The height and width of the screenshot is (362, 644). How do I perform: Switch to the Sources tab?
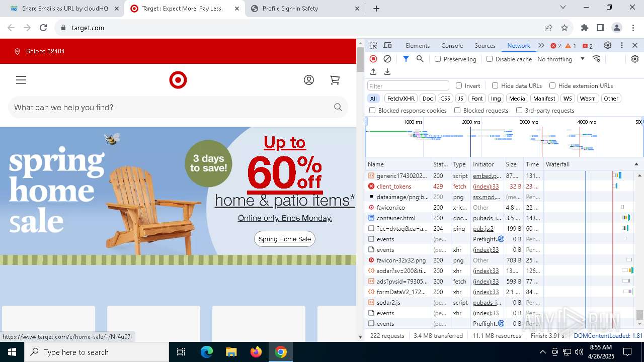coord(485,45)
